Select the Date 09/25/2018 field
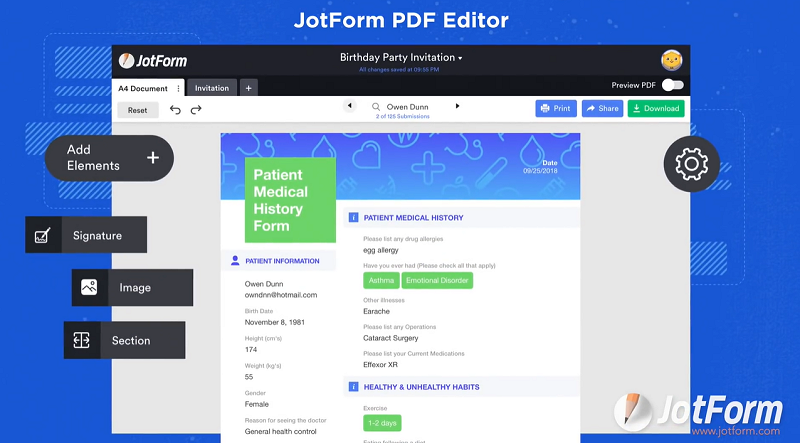This screenshot has height=443, width=800. (540, 166)
